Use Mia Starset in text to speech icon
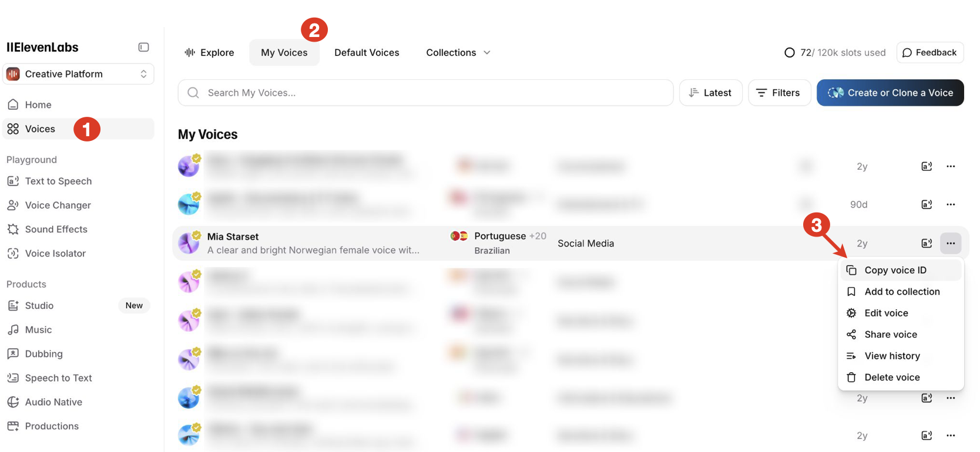Image resolution: width=980 pixels, height=452 pixels. (927, 243)
